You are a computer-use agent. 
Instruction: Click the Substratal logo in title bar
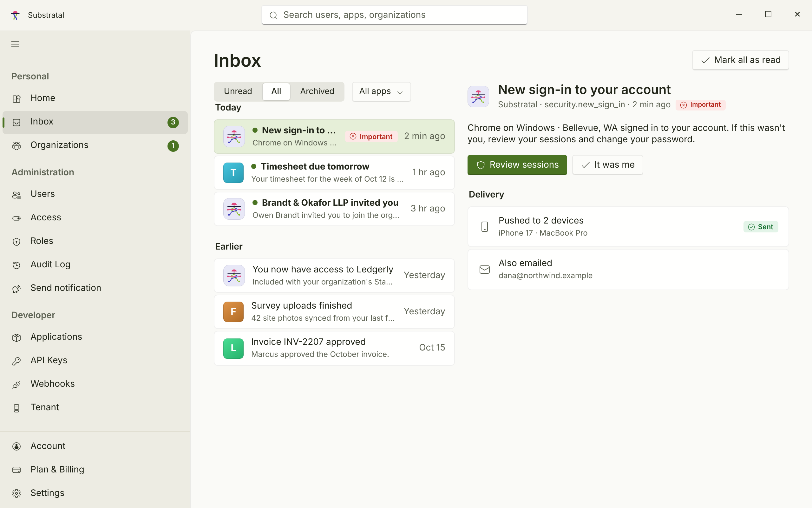point(15,15)
